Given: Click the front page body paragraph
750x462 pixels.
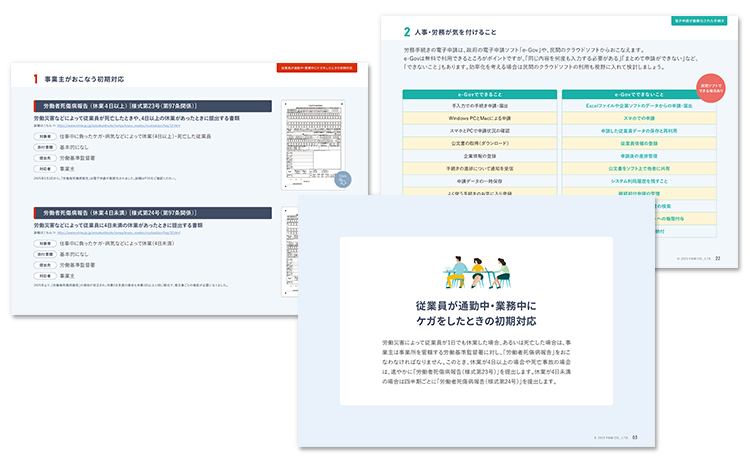Looking at the screenshot, I should [x=476, y=362].
